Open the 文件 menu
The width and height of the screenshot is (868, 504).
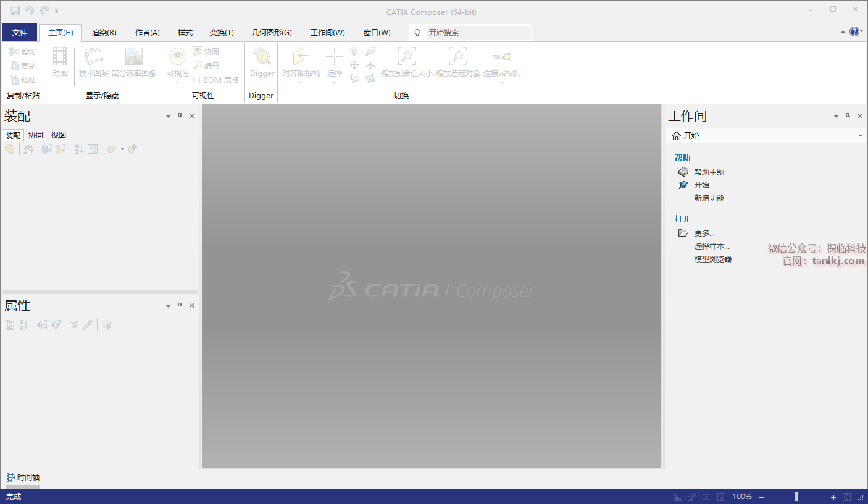click(x=20, y=33)
